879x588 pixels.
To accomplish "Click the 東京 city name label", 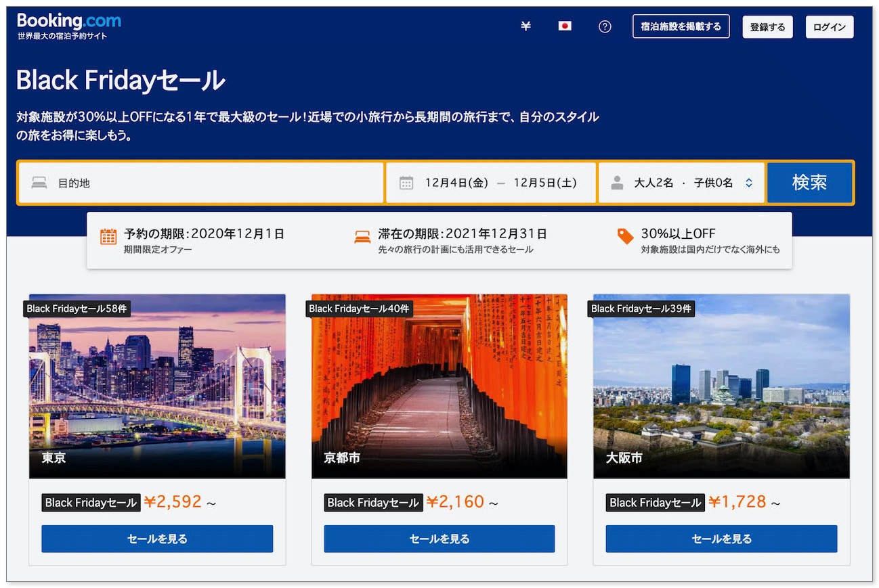I will [53, 457].
